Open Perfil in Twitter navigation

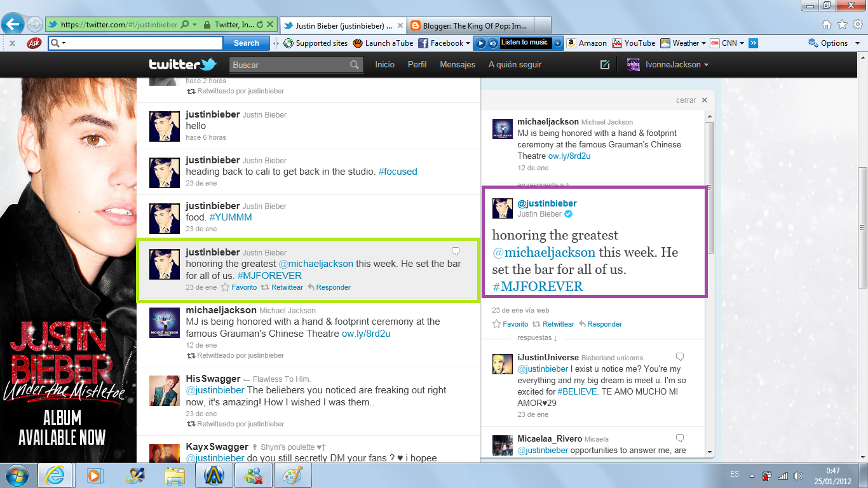(417, 65)
